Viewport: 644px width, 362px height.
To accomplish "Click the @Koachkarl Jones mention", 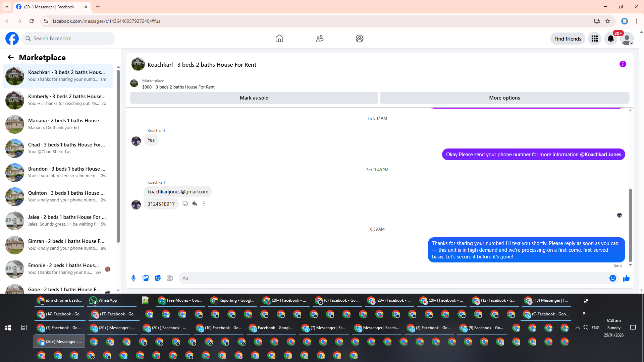I will [x=600, y=155].
